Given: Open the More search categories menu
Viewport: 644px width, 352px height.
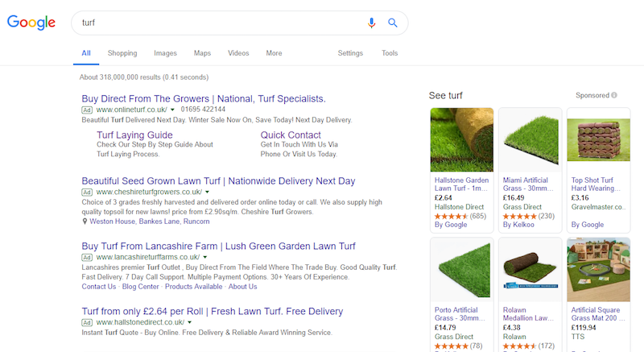Looking at the screenshot, I should click(274, 53).
